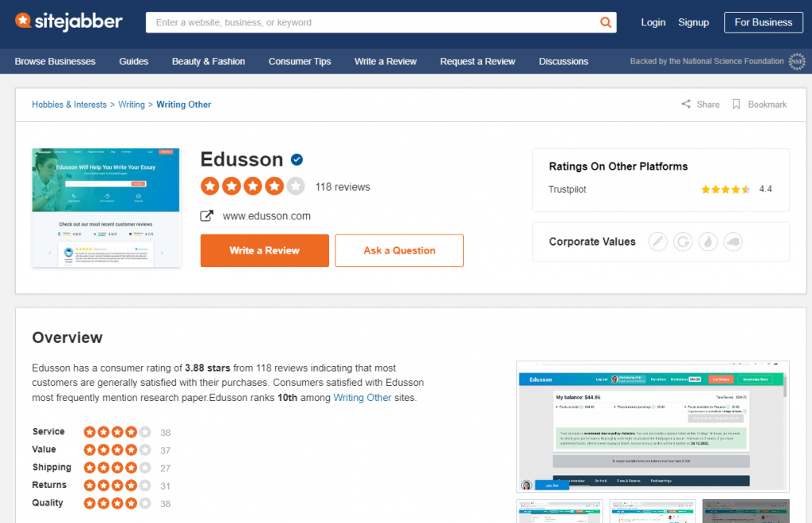
Task: Click the Writing breadcrumb link
Action: [x=132, y=105]
